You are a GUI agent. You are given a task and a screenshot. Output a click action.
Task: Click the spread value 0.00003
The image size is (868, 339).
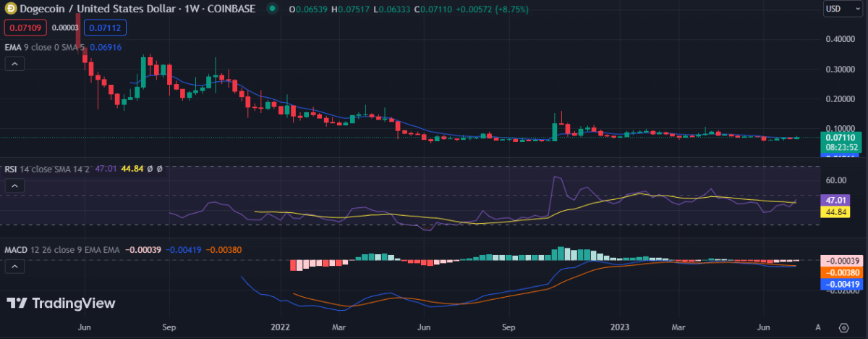point(66,28)
